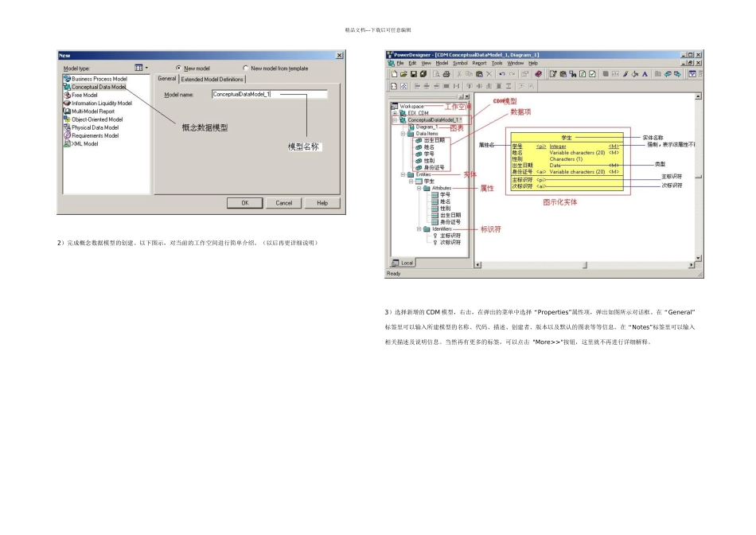Click the Font letter A icon

point(645,74)
